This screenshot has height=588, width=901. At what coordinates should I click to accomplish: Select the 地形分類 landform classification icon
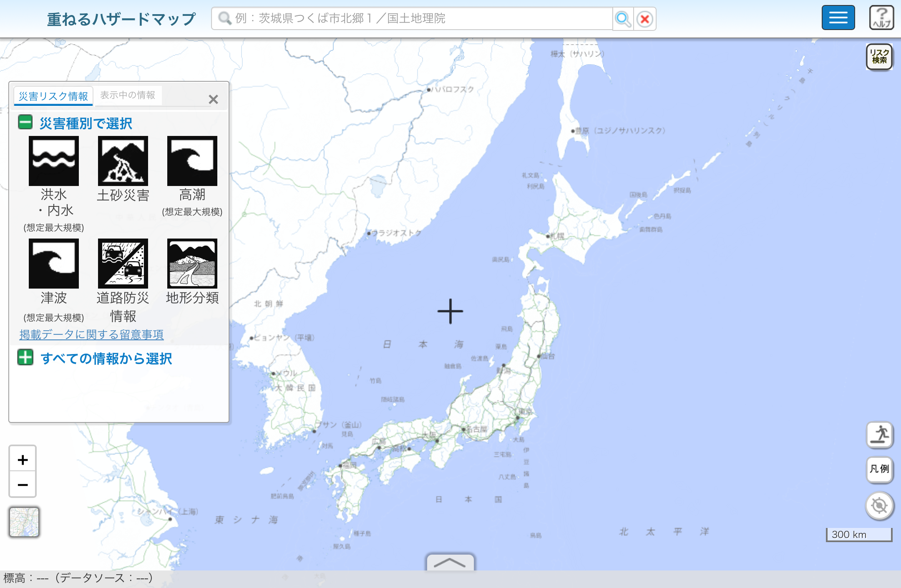click(192, 264)
